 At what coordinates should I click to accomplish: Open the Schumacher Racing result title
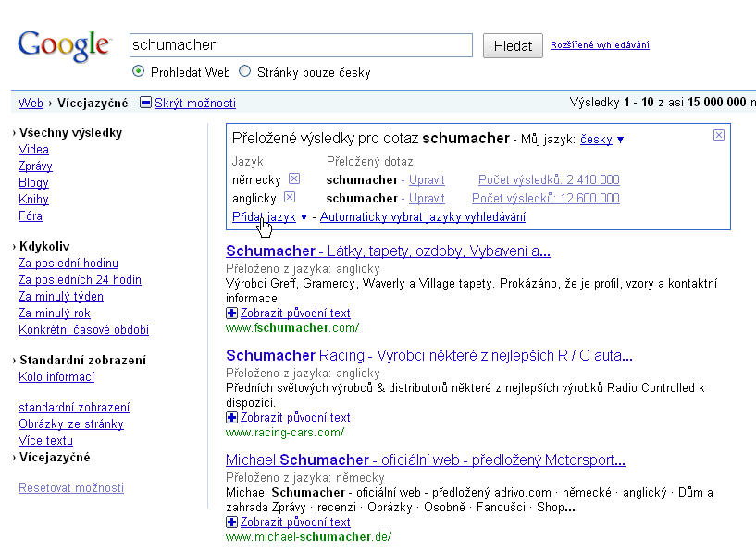click(x=429, y=355)
